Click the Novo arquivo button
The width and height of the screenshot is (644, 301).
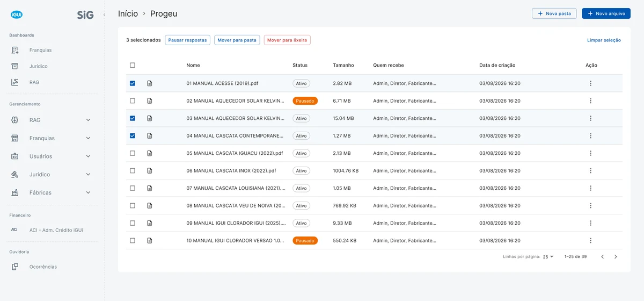pyautogui.click(x=606, y=13)
